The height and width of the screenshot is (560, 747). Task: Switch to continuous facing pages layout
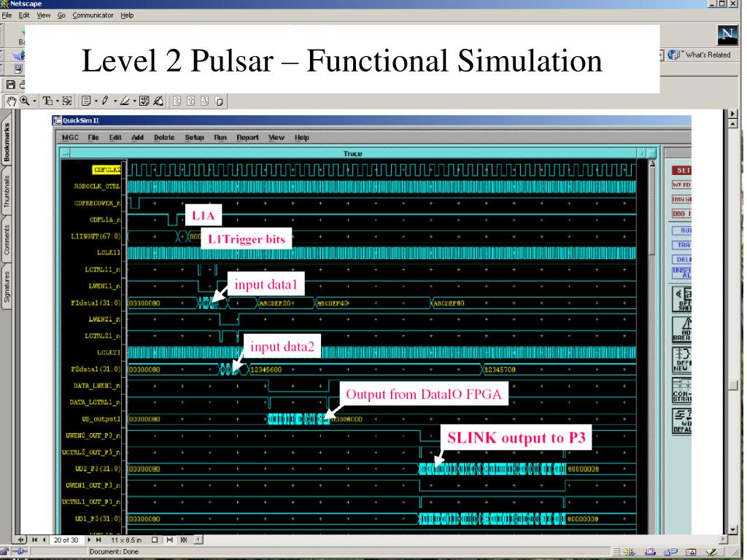[184, 540]
